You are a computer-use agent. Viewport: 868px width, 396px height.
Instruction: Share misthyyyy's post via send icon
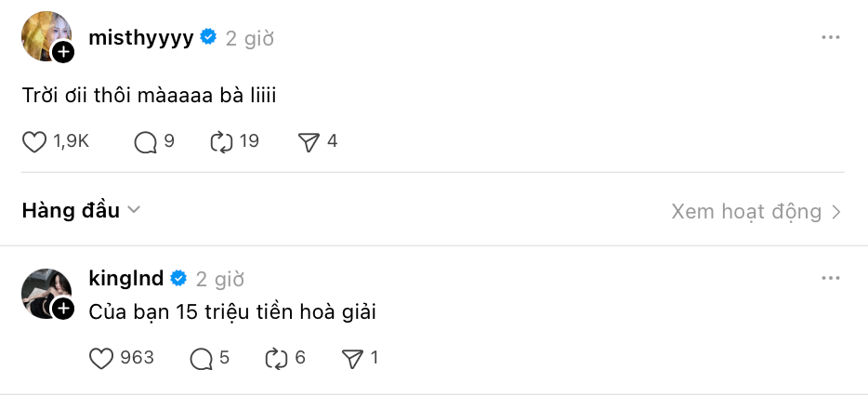pos(309,141)
